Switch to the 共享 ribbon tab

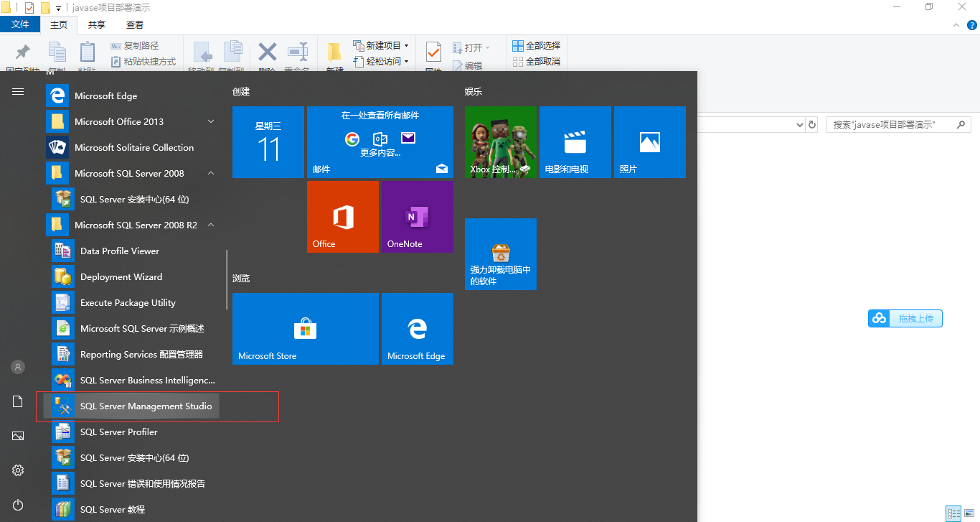pos(97,24)
